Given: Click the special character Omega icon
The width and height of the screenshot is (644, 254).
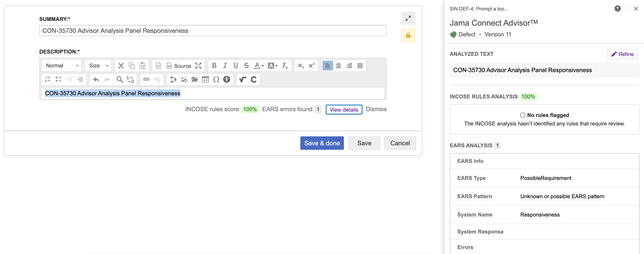Looking at the screenshot, I should pos(216,79).
